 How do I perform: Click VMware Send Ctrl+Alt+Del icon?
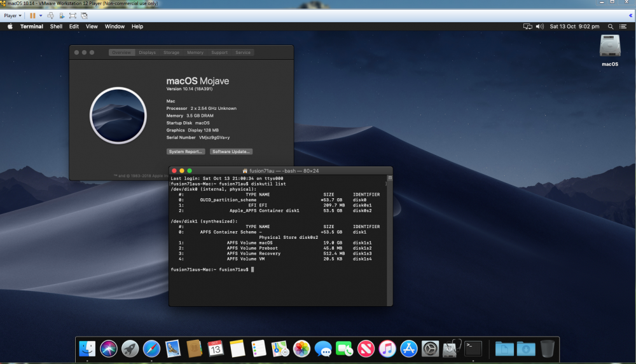pyautogui.click(x=51, y=15)
